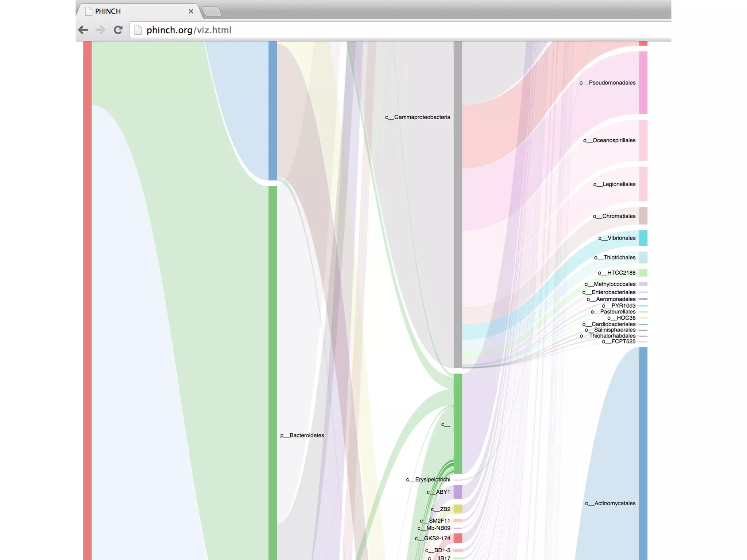Click the o__Pseudomonadales pink node bar
747x560 pixels.
[643, 83]
